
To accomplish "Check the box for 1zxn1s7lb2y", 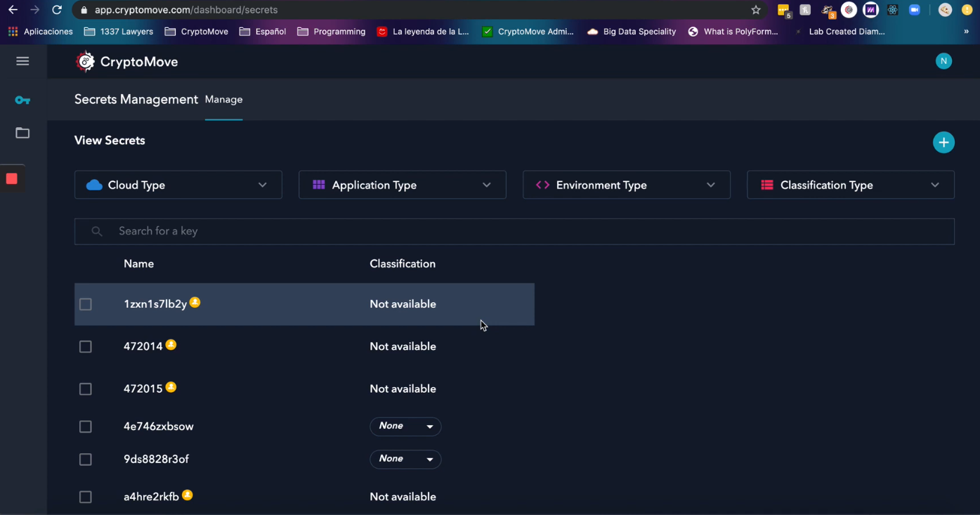I will pos(86,304).
